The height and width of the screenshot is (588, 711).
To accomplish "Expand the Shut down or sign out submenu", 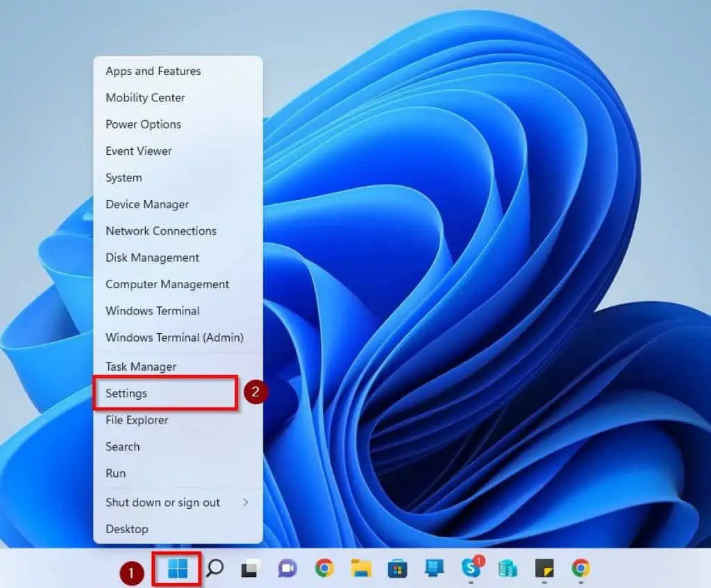I will [x=162, y=502].
